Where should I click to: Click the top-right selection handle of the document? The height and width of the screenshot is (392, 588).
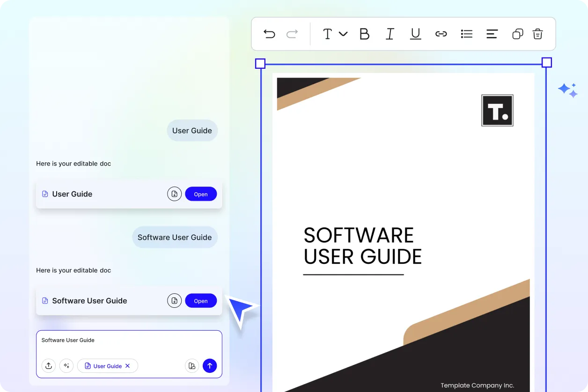coord(547,62)
